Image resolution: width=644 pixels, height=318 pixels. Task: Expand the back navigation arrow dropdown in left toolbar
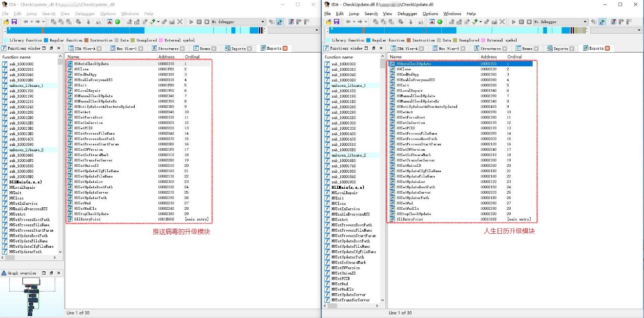point(32,22)
